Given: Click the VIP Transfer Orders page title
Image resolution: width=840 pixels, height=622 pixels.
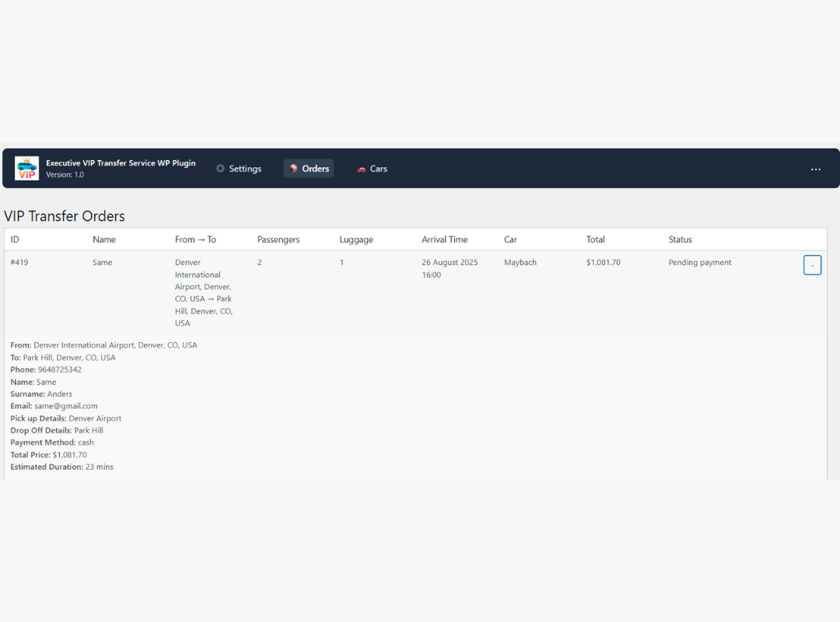Looking at the screenshot, I should [x=65, y=216].
